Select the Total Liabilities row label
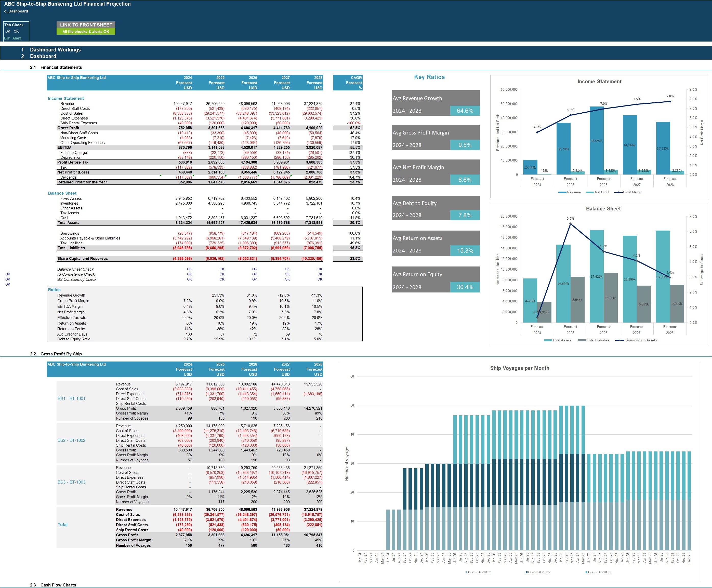Image resolution: width=712 pixels, height=588 pixels. tap(71, 248)
